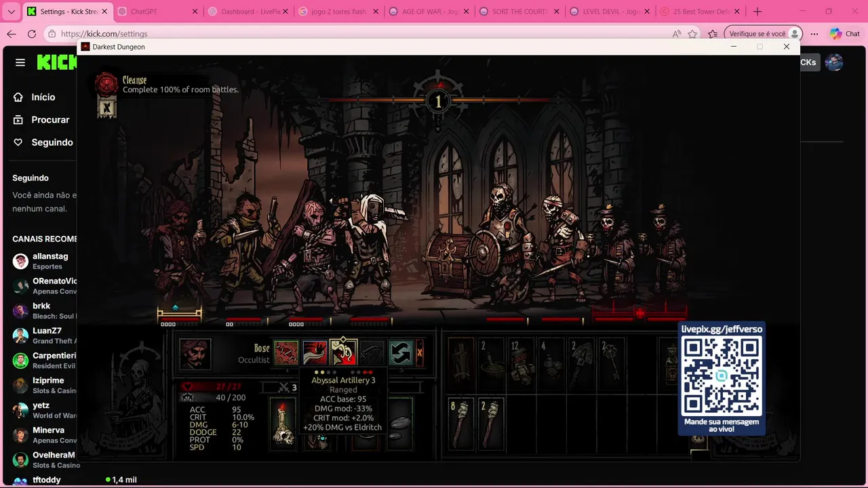Viewport: 868px width, 488px height.
Task: Select the torch stack showing 2
Action: pos(492,424)
